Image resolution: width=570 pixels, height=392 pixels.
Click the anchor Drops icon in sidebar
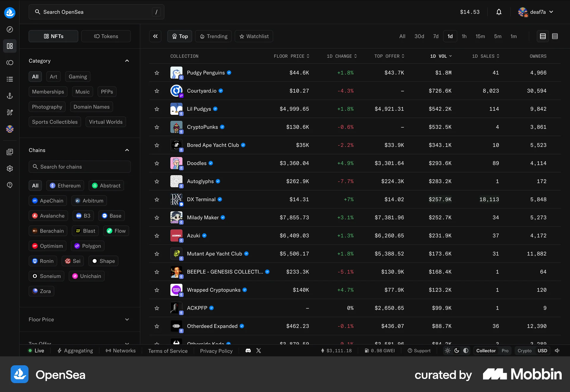[10, 96]
